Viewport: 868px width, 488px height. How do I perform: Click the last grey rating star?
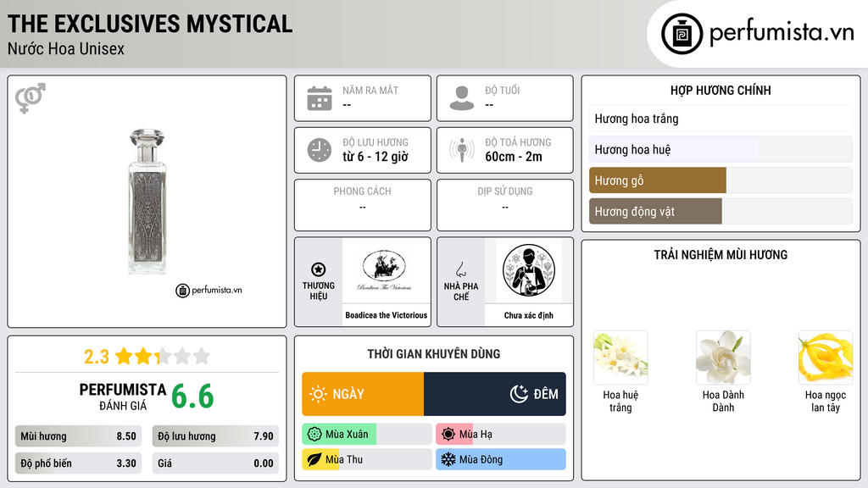click(202, 356)
